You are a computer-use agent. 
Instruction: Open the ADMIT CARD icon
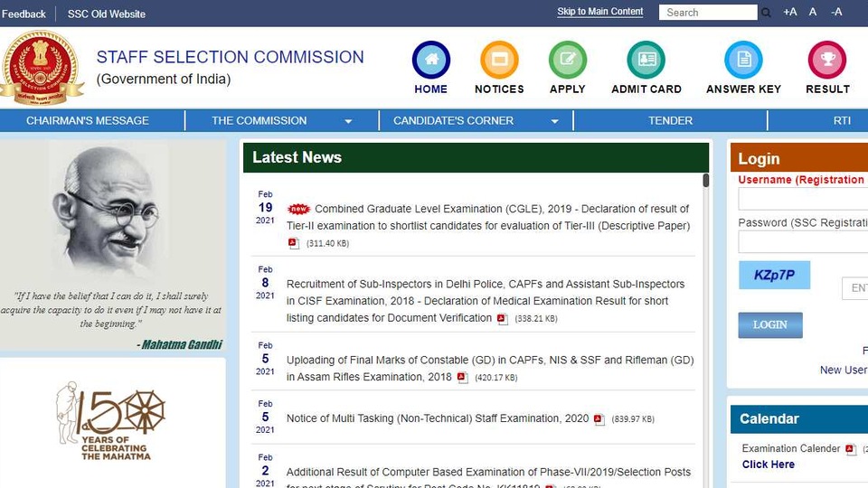click(646, 60)
